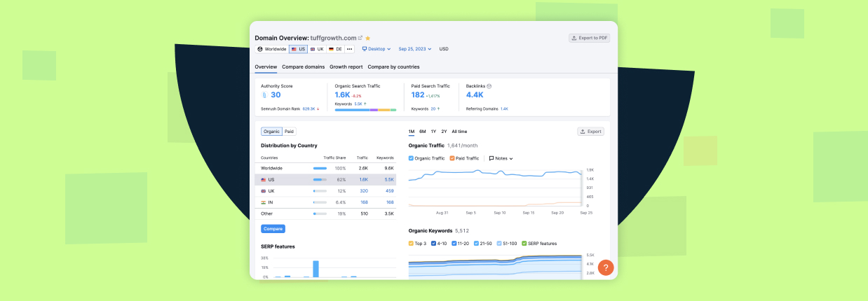Uncheck the Organic Traffic checkbox
Viewport: 868px width, 301px height.
coord(412,158)
